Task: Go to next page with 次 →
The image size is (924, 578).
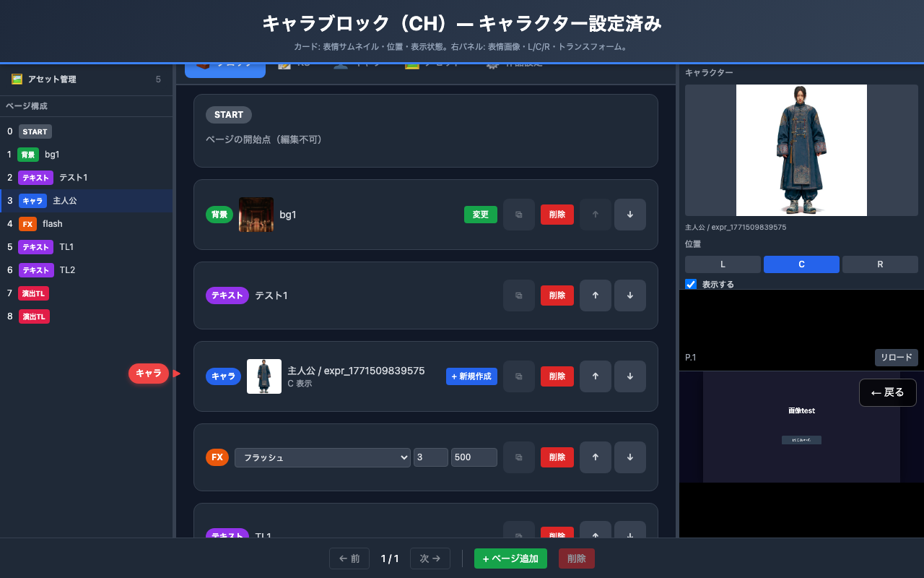Action: point(430,558)
